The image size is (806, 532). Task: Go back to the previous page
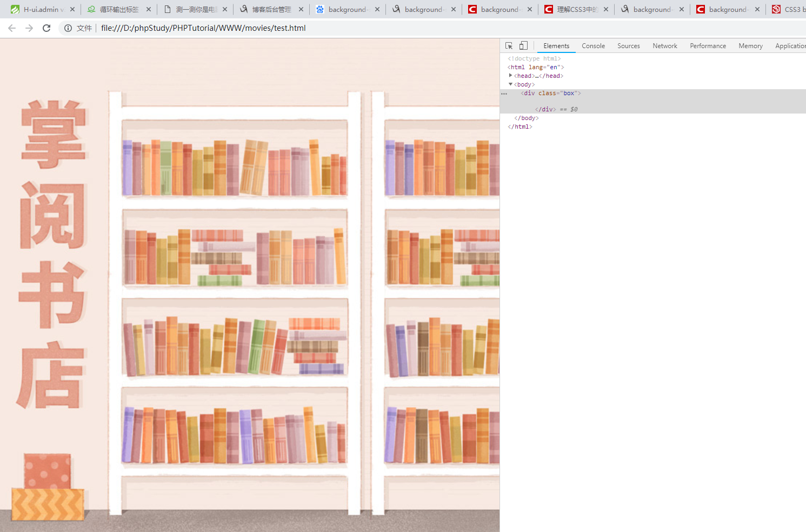tap(12, 28)
